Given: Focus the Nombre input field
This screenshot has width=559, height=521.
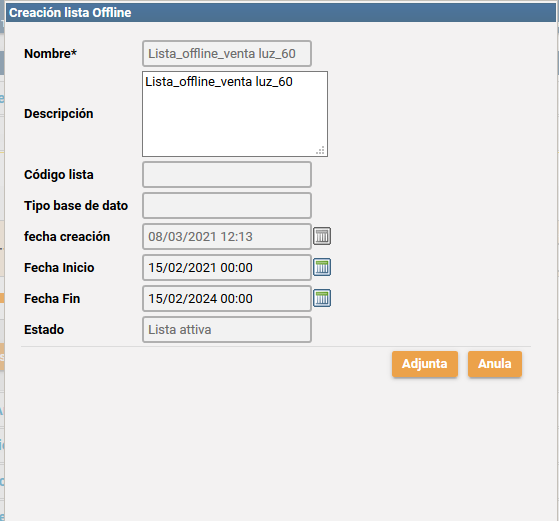Looking at the screenshot, I should point(227,53).
